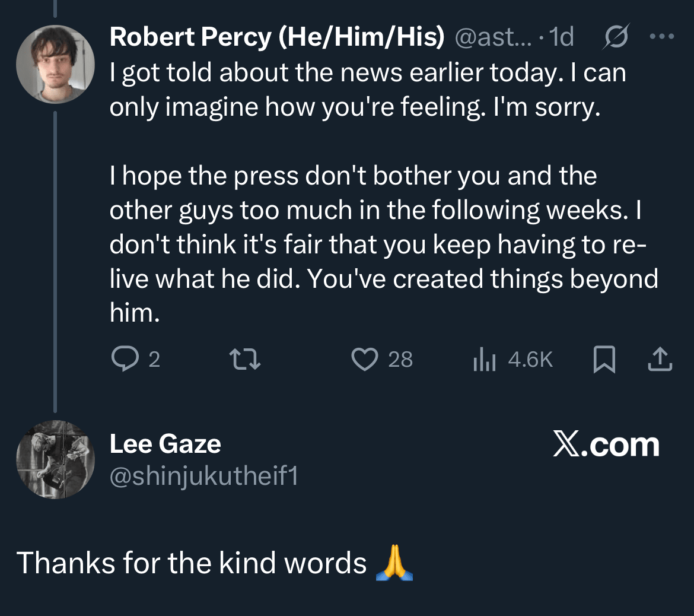Image resolution: width=694 pixels, height=616 pixels.
Task: Open the three-dot more options menu
Action: click(x=662, y=37)
